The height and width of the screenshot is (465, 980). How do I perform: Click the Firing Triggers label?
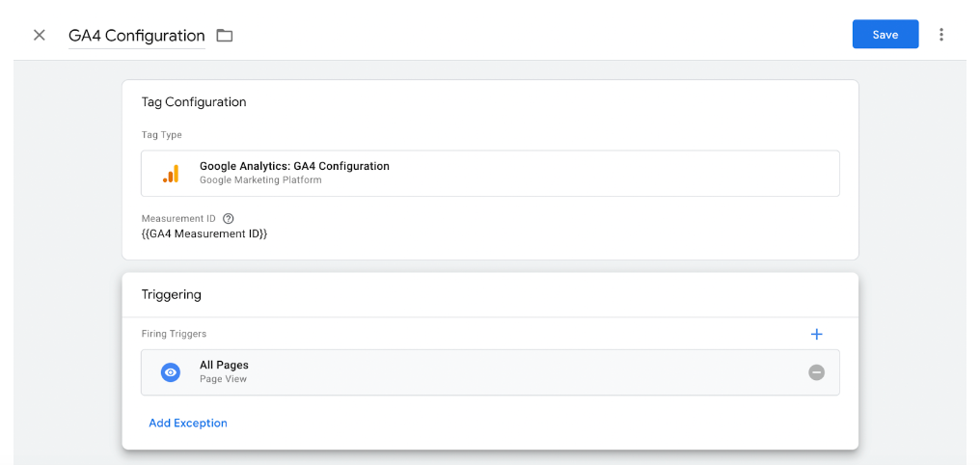click(x=174, y=334)
